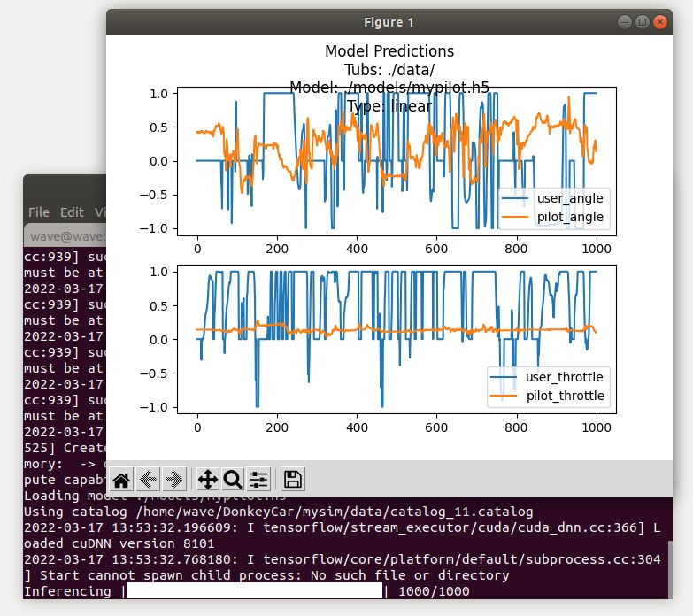Activate the Pan axes tool
The height and width of the screenshot is (616, 693).
coord(208,480)
